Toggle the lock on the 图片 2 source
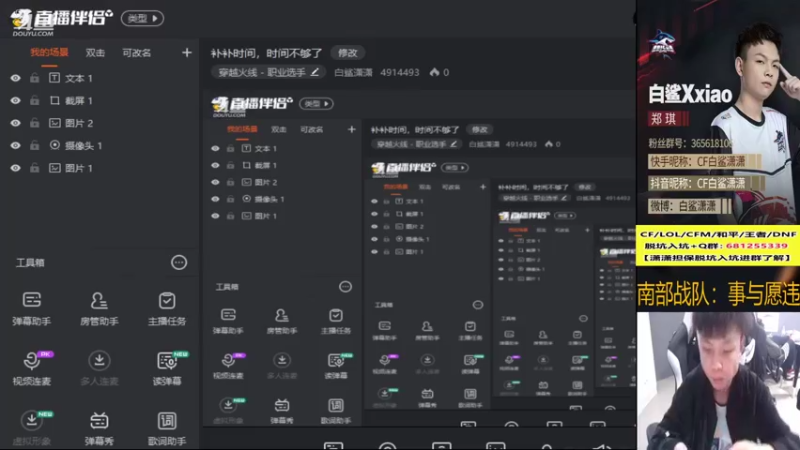 [34, 123]
